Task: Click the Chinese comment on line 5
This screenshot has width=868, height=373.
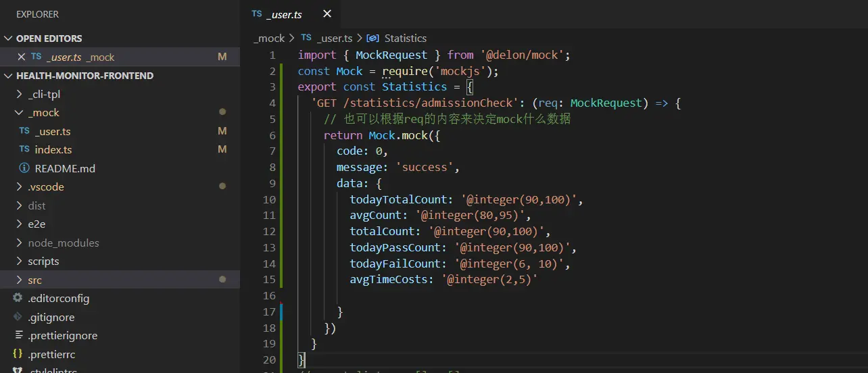Action: (448, 120)
